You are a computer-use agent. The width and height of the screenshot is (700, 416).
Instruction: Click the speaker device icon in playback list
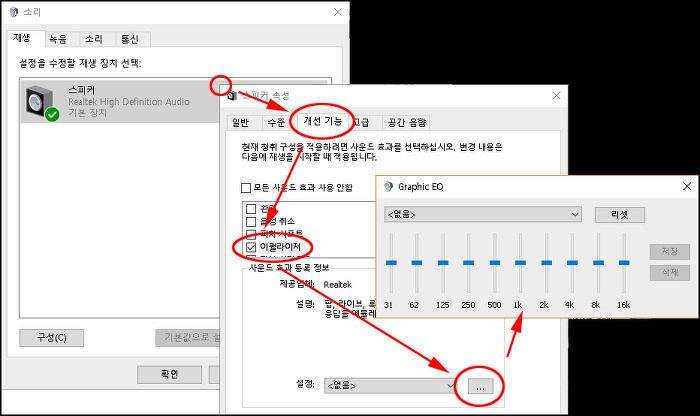42,103
